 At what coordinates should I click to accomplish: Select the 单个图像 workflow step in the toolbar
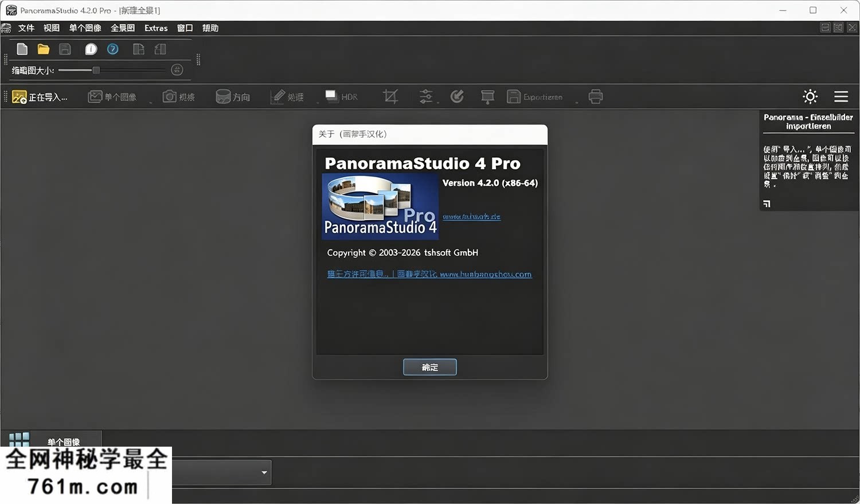coord(112,97)
